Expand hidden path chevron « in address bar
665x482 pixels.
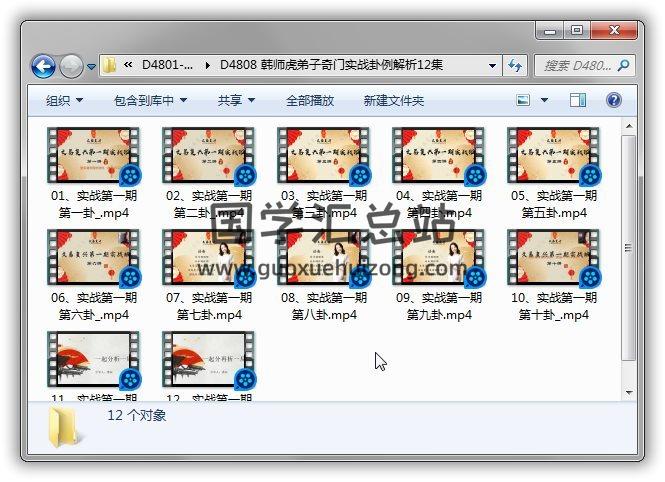pos(128,65)
